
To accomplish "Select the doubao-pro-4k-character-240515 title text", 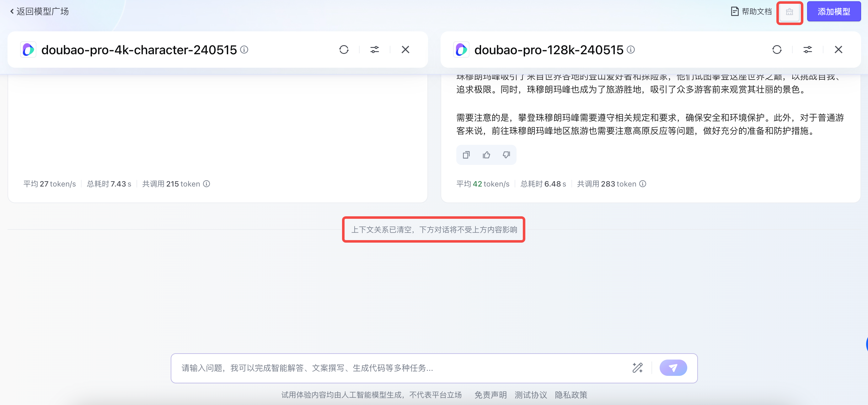I will coord(139,50).
